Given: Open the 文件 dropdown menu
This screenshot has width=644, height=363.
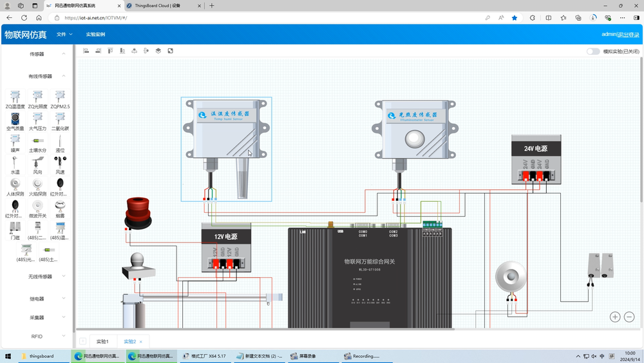Looking at the screenshot, I should point(64,34).
